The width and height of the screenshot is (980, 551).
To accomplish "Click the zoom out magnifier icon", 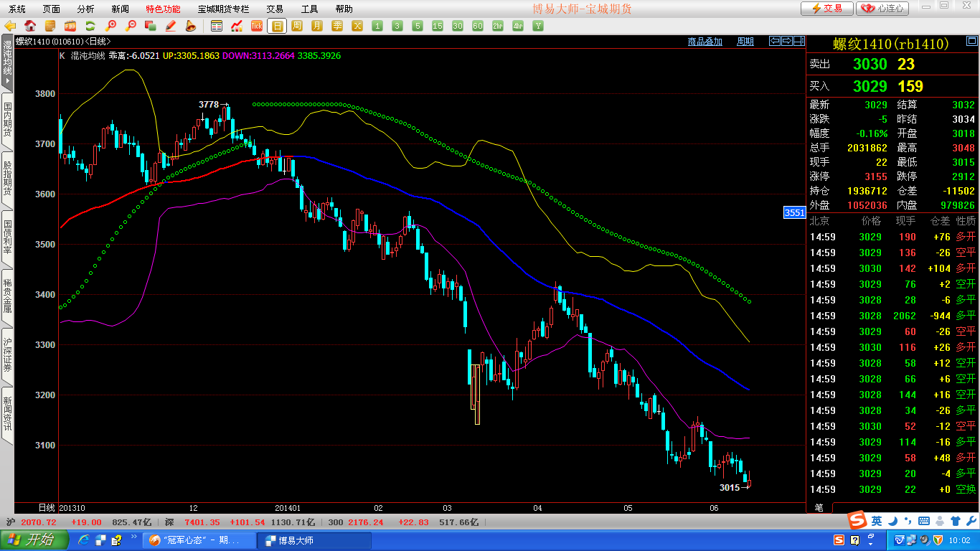I will coord(131,26).
